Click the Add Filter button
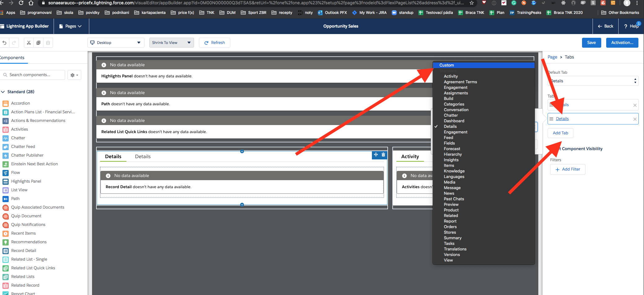 coord(567,169)
